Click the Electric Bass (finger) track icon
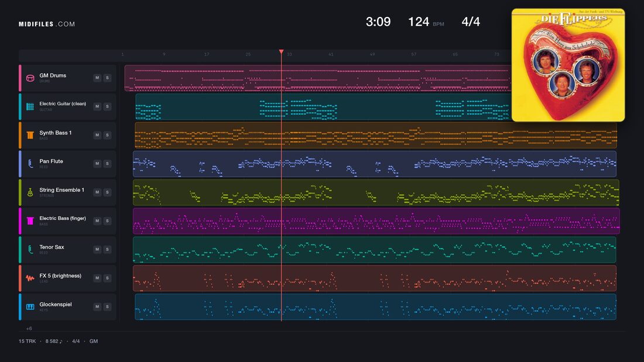Image resolution: width=644 pixels, height=362 pixels. pyautogui.click(x=30, y=221)
